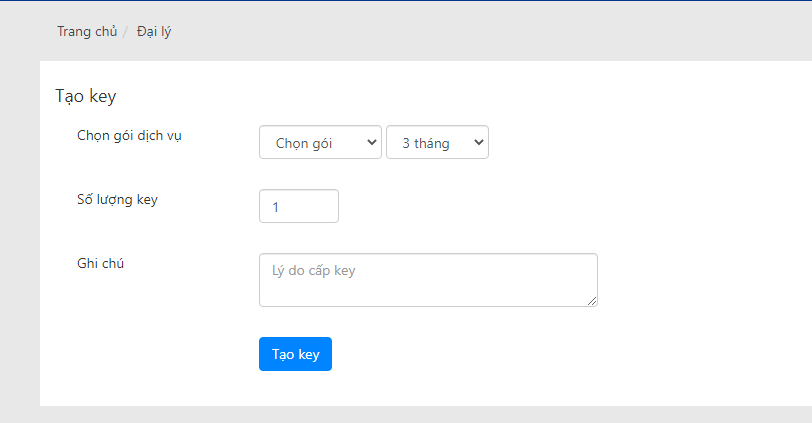Click the Tạo key form heading
Image resolution: width=812 pixels, height=423 pixels.
click(86, 96)
